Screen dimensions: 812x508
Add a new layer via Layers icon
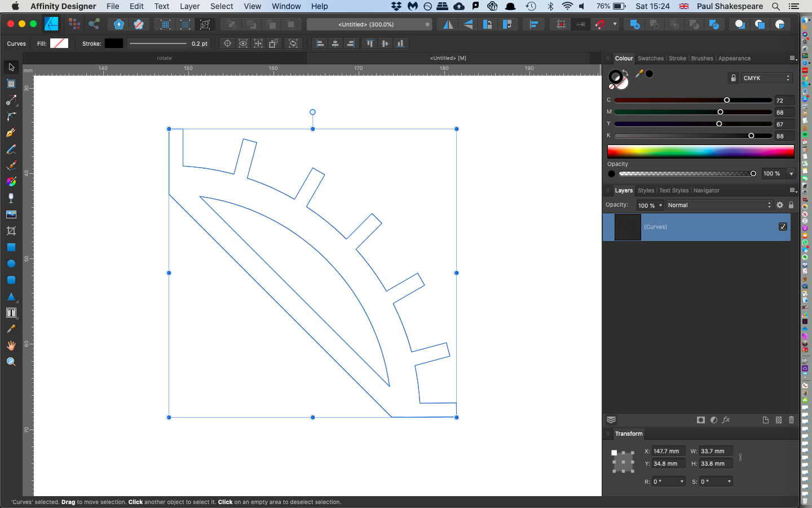765,420
